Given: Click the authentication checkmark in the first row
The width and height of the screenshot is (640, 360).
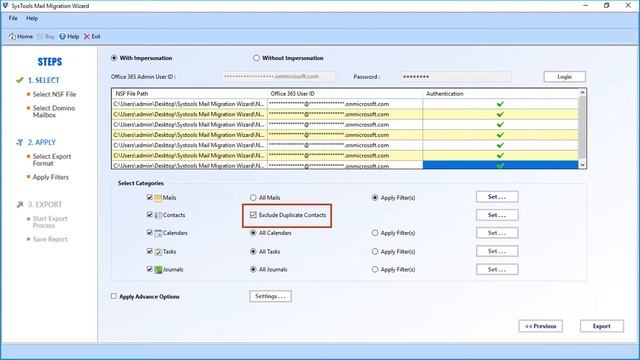Looking at the screenshot, I should point(500,104).
